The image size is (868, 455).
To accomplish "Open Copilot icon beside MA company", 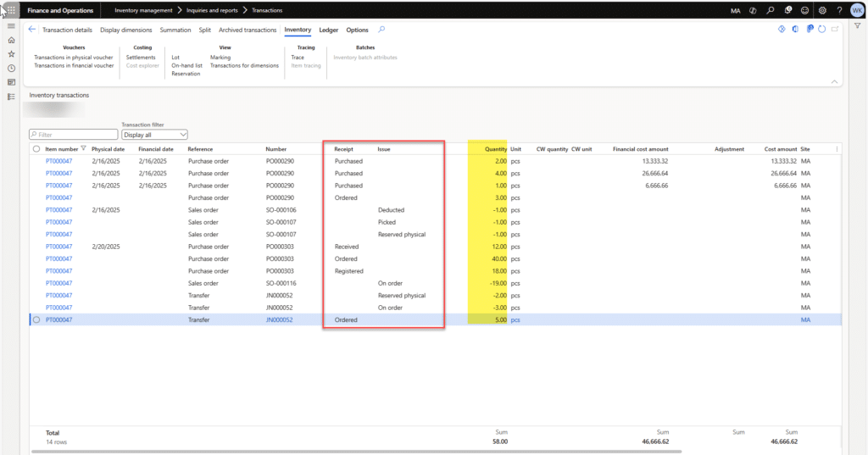I will tap(753, 10).
